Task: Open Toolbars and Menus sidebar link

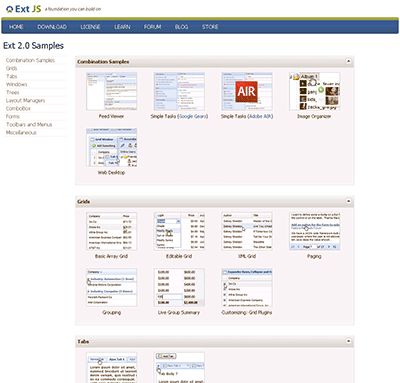Action: click(x=29, y=124)
